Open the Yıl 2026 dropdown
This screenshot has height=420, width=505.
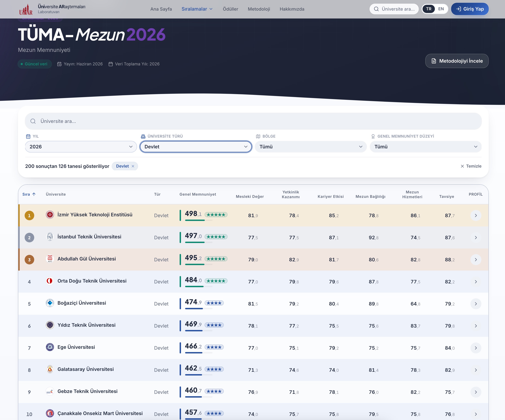(81, 147)
